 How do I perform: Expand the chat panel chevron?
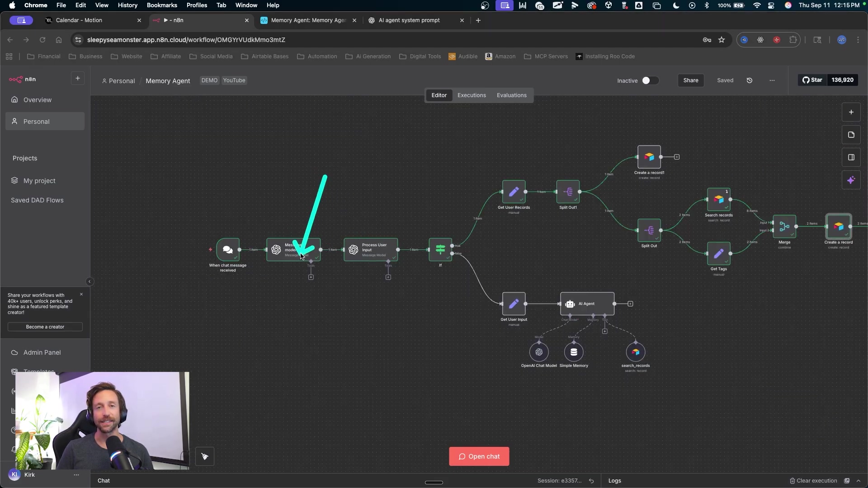[859, 481]
